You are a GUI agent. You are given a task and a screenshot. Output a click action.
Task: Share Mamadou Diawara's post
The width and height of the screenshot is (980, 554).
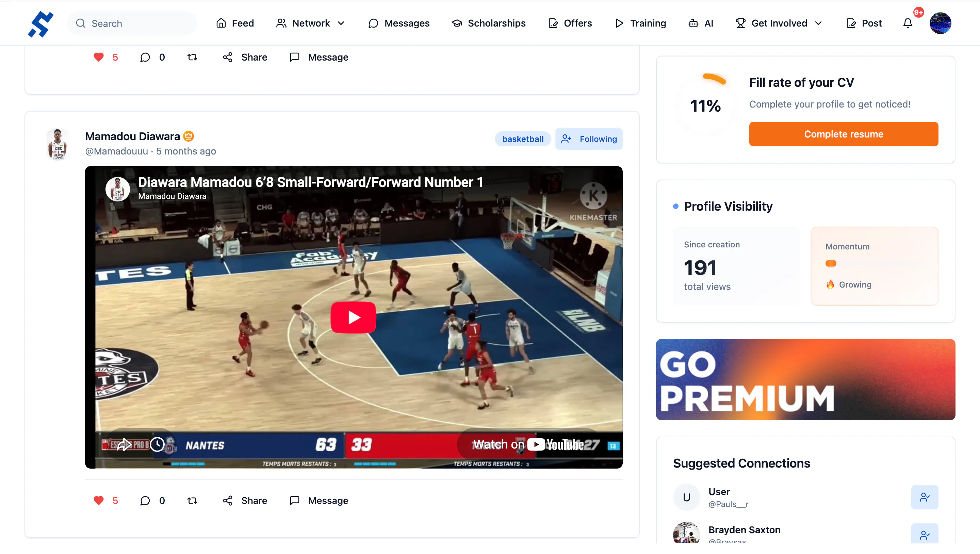245,500
